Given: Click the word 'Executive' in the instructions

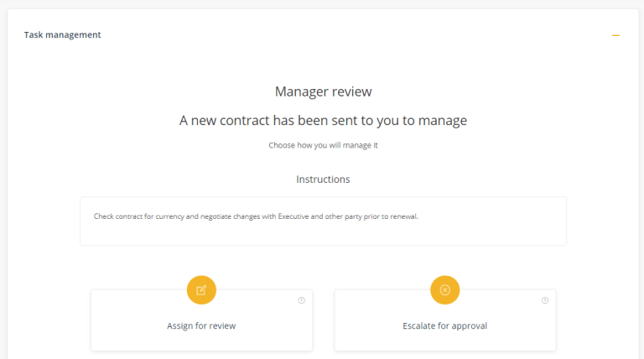Looking at the screenshot, I should click(x=293, y=216).
